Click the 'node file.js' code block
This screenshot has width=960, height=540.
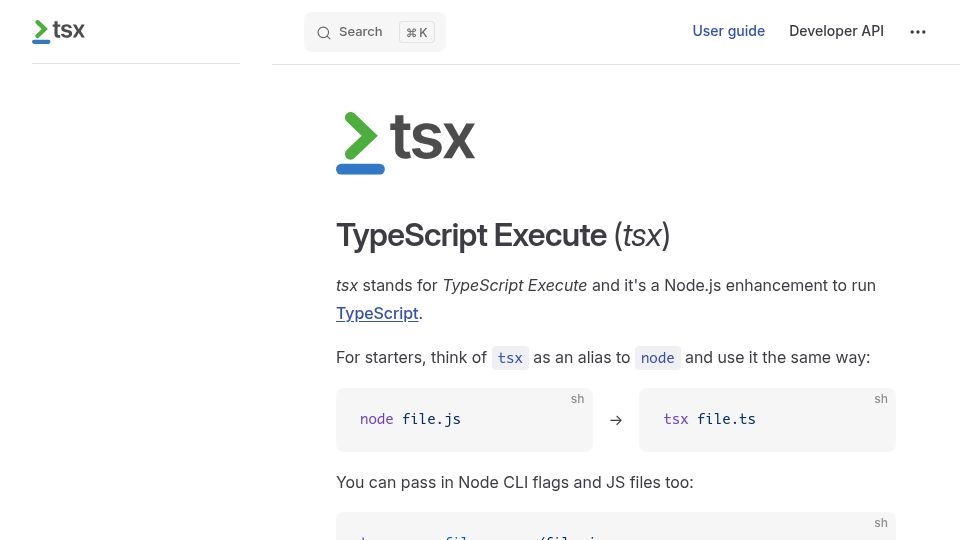click(x=464, y=420)
